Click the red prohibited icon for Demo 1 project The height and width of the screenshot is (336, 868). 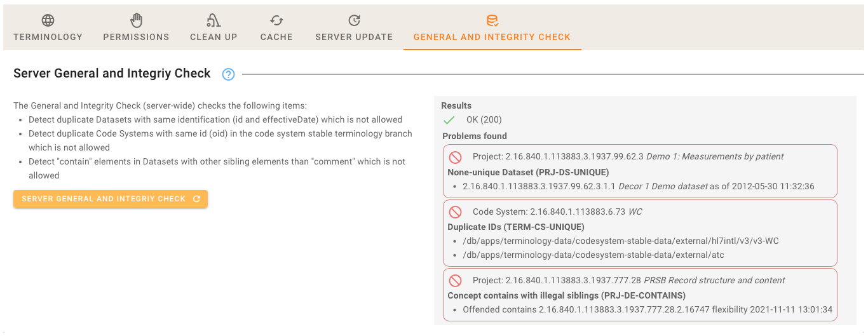coord(455,157)
